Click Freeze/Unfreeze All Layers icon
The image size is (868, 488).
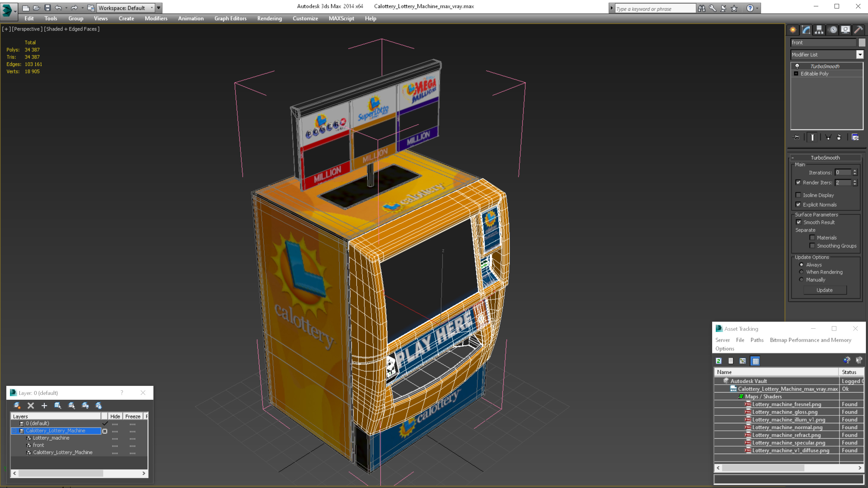click(x=98, y=405)
